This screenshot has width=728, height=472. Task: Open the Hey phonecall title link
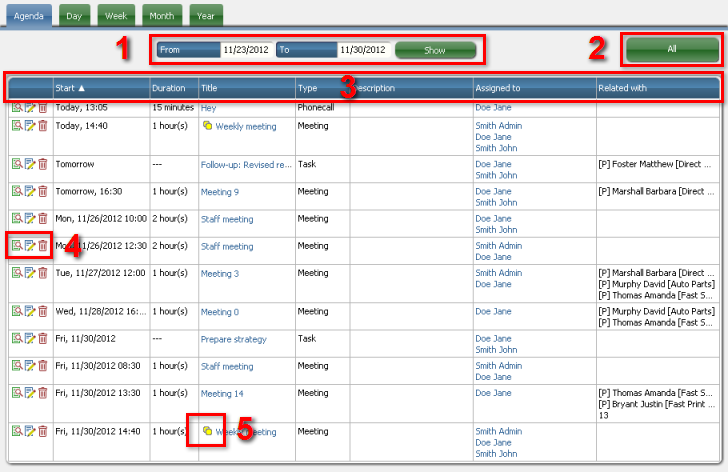coord(208,106)
